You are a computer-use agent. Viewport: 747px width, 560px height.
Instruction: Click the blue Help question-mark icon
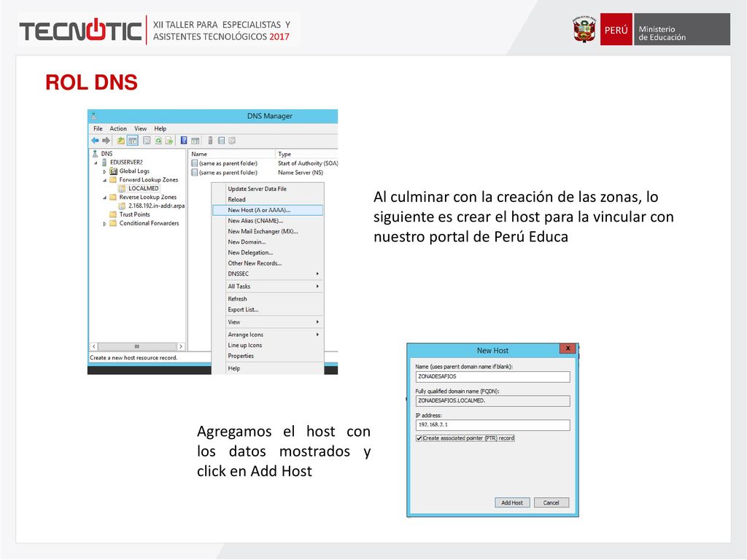click(x=183, y=141)
